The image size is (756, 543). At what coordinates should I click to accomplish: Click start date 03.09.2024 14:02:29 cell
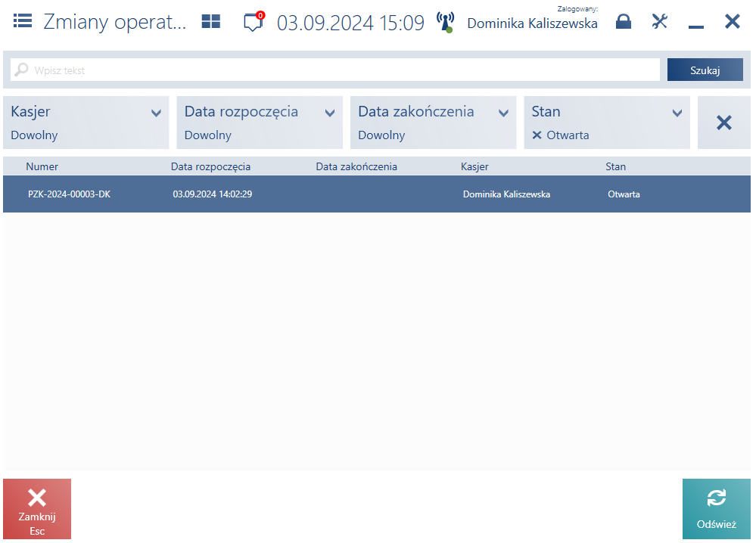point(213,194)
